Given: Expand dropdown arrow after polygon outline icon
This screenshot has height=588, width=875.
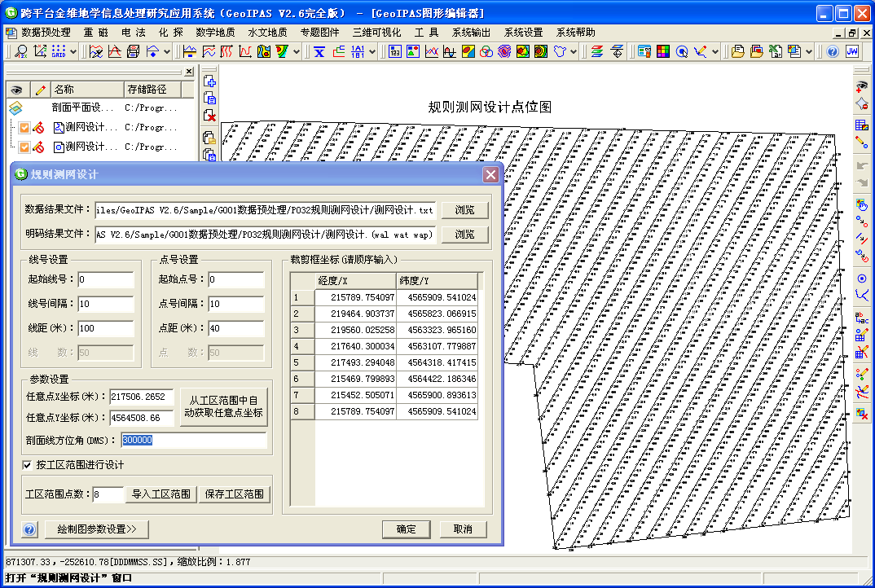Looking at the screenshot, I should pos(573,52).
